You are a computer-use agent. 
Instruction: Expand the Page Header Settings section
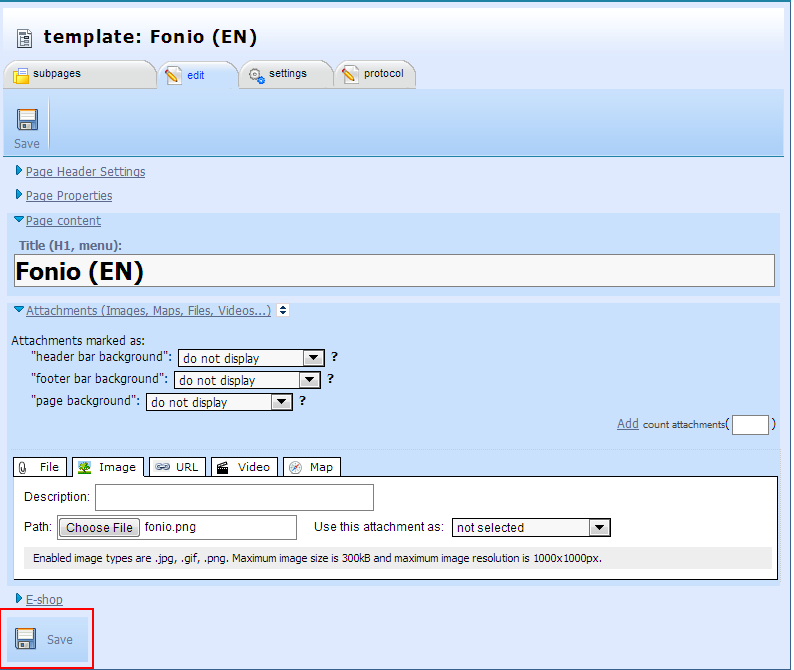85,172
